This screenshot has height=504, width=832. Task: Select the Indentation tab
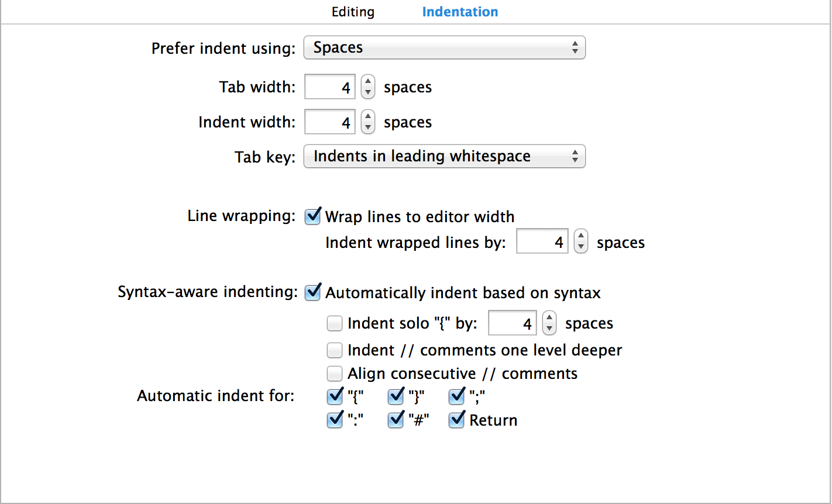point(460,12)
